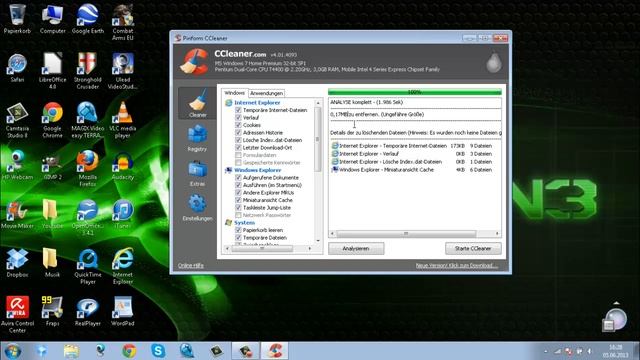Viewport: 640px width, 360px height.
Task: Click CCleaner icon in taskbar
Action: click(x=275, y=351)
